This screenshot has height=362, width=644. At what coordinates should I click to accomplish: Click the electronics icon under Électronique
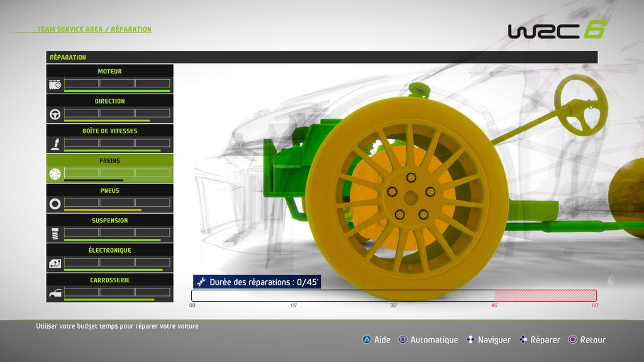click(55, 263)
